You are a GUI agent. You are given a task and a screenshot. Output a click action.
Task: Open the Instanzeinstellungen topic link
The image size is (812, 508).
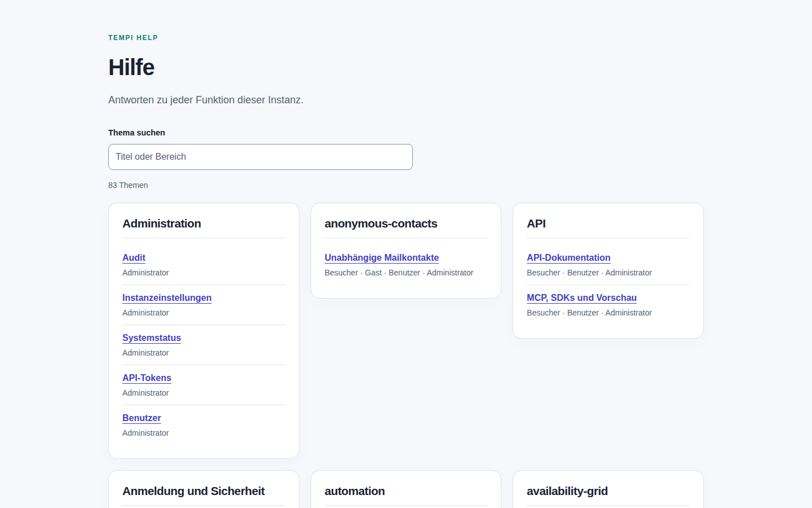pos(167,297)
